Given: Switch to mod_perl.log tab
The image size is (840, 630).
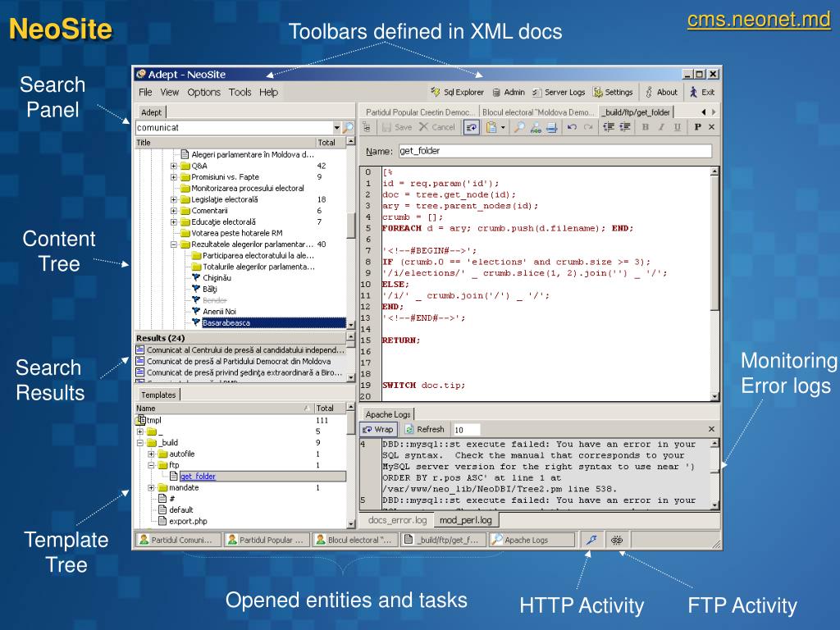Looking at the screenshot, I should [x=466, y=520].
